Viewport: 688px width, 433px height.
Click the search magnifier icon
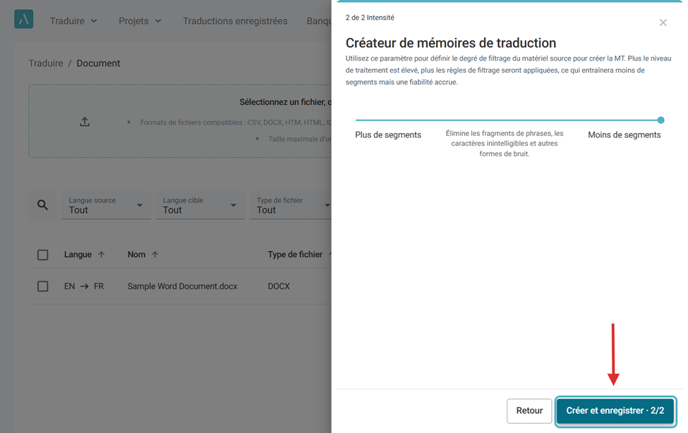(x=43, y=205)
